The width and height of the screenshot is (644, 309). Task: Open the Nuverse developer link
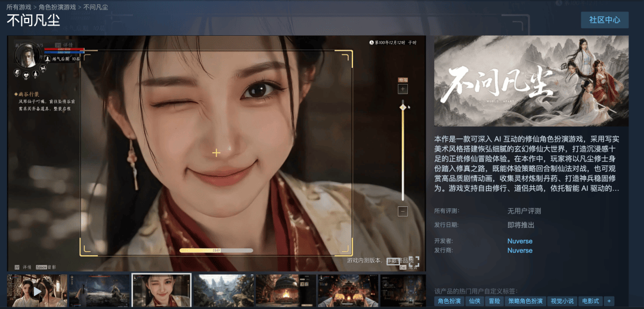coord(519,241)
